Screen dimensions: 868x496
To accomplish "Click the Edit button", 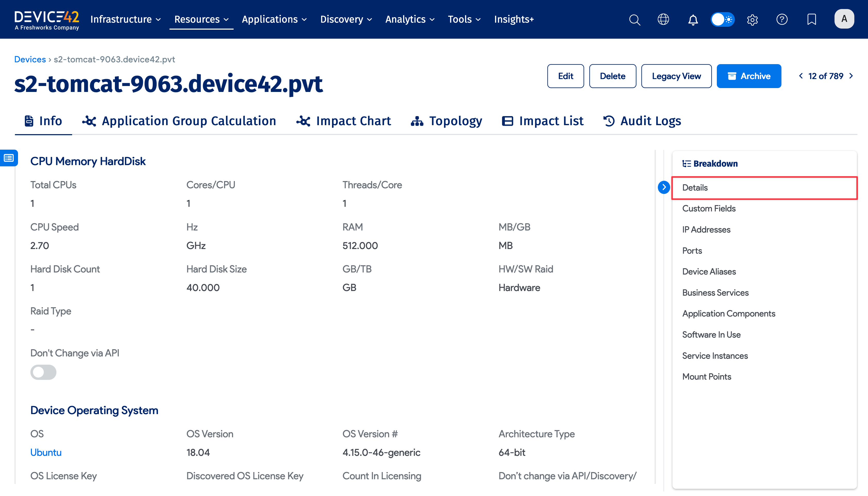I will (566, 76).
